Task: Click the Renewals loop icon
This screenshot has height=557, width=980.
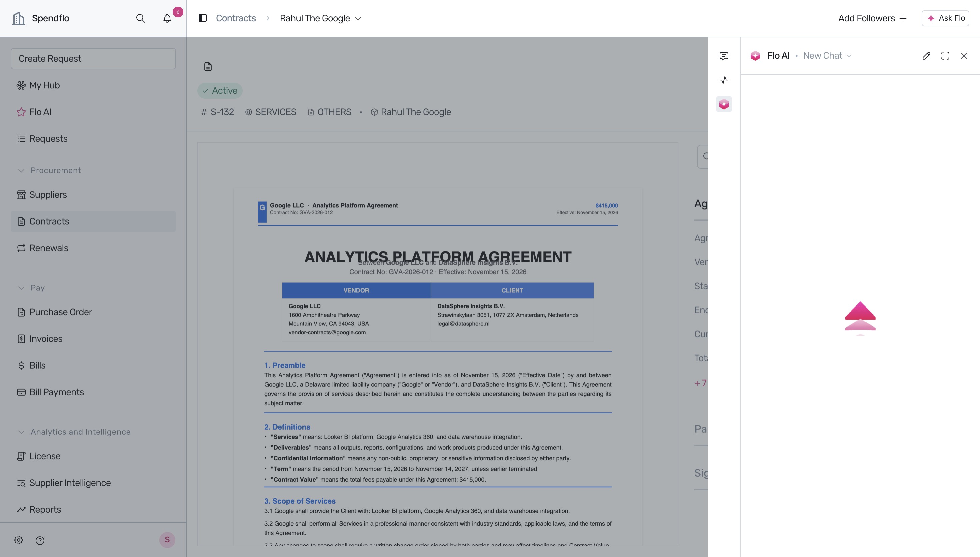Action: (21, 248)
